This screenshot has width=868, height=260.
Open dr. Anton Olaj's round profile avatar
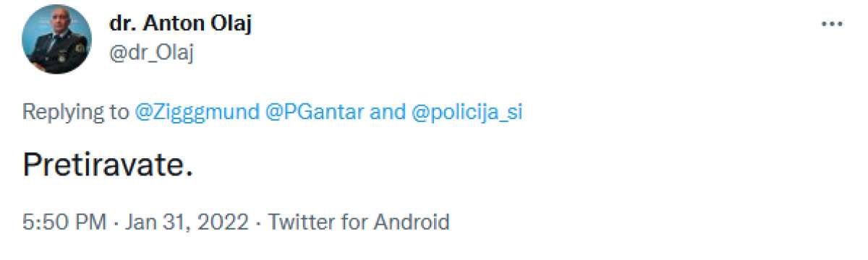click(57, 40)
